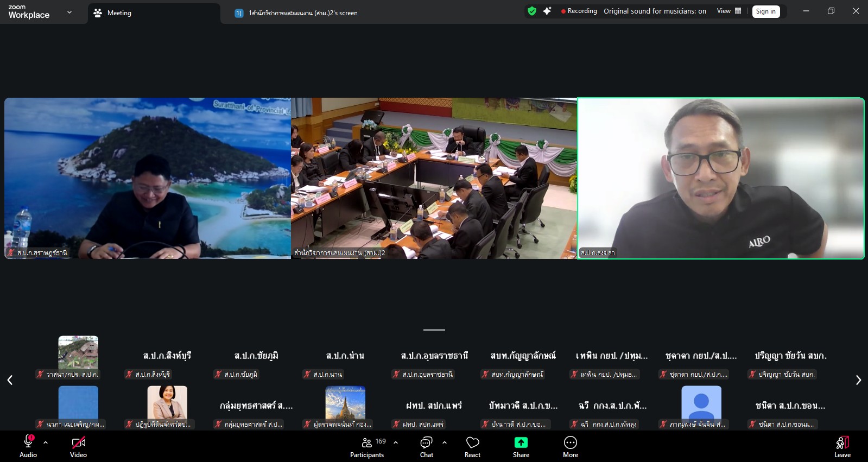This screenshot has height=462, width=868.
Task: Open the React emoji menu
Action: coord(472,447)
